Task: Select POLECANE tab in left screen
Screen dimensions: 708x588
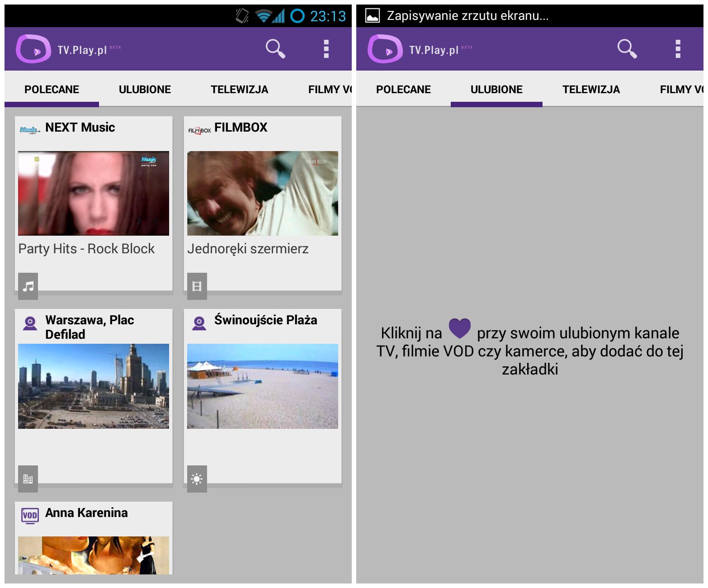Action: [52, 90]
